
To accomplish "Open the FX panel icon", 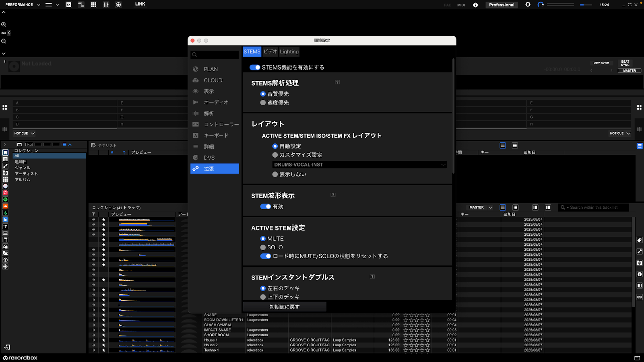I will 69,5.
